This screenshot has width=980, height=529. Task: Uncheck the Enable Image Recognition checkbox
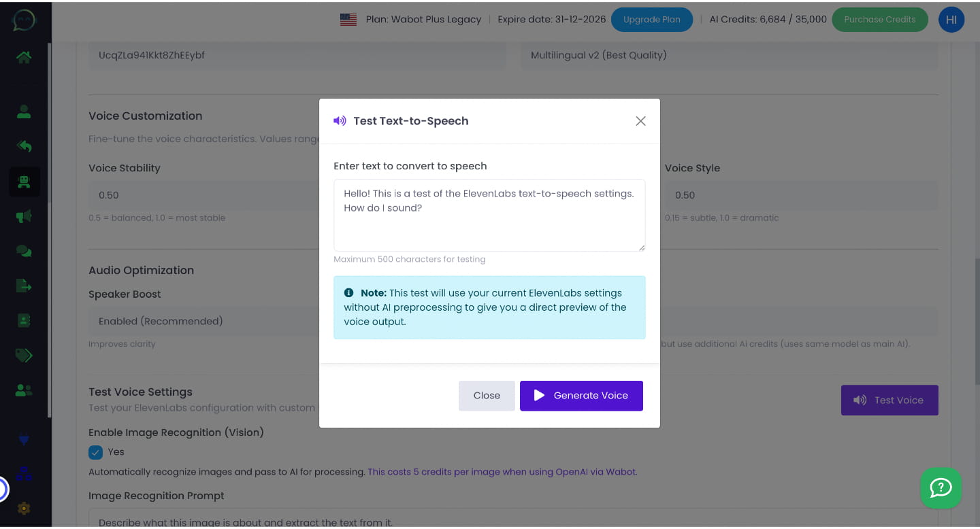[x=96, y=452]
